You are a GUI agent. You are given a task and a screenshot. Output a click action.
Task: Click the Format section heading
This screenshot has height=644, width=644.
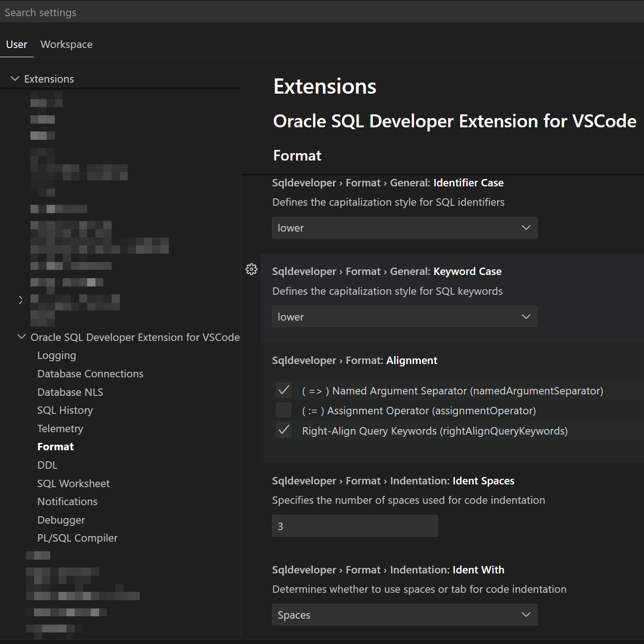pyautogui.click(x=297, y=155)
